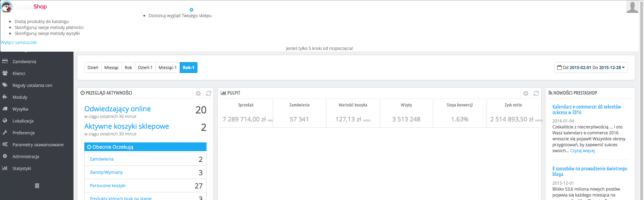The image size is (644, 200).
Task: Open settings gear in Przegląd aktywności panel
Action: coord(198,94)
